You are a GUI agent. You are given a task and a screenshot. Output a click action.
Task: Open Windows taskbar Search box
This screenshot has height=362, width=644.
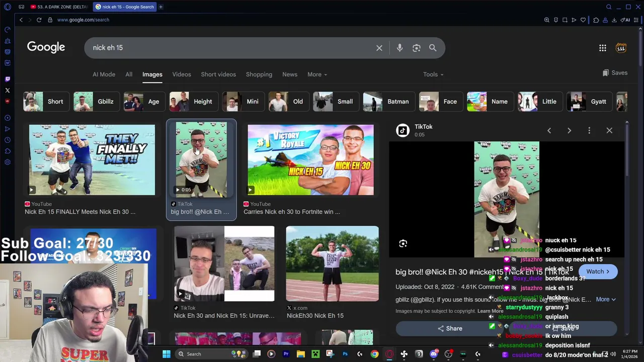[210, 354]
